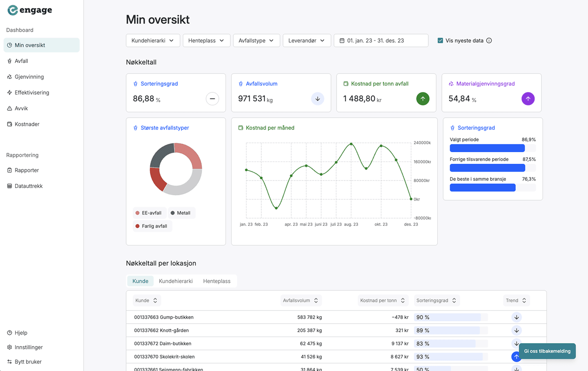Viewport: 588px width, 371px height.
Task: Click the Gi oss tilbakemelding button
Action: pos(547,351)
